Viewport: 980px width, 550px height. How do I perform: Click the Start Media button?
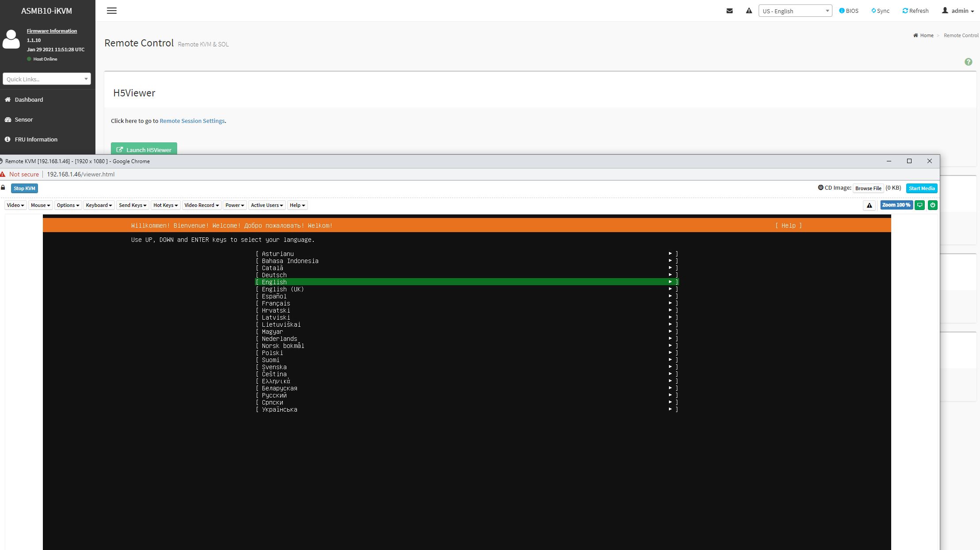coord(921,188)
